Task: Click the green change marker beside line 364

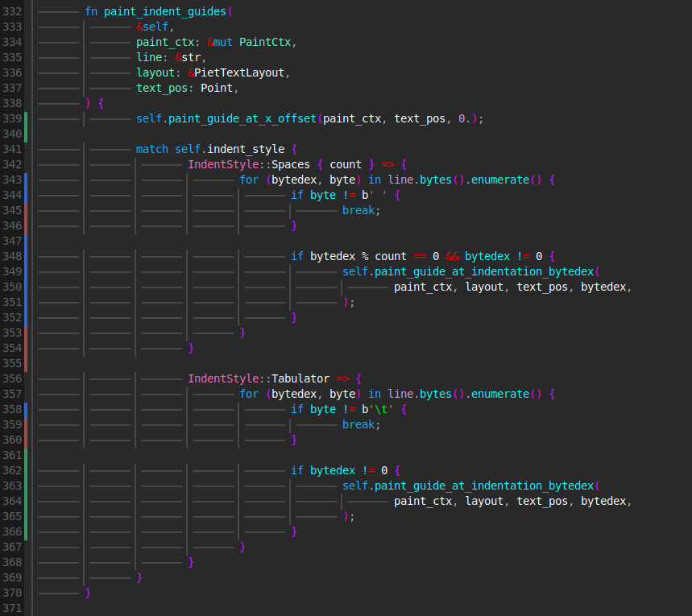Action: [x=26, y=494]
